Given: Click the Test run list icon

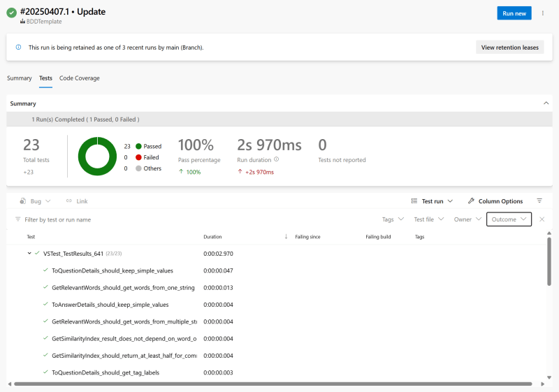Looking at the screenshot, I should pyautogui.click(x=414, y=201).
